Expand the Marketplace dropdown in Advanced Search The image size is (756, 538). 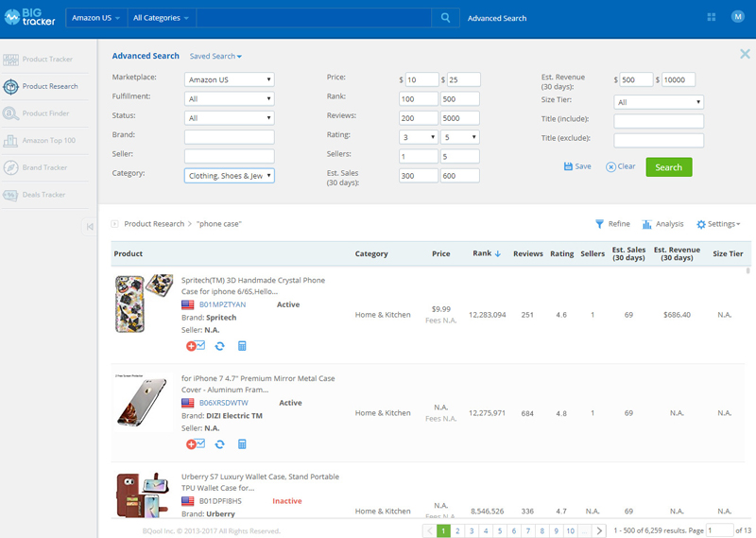pyautogui.click(x=229, y=79)
